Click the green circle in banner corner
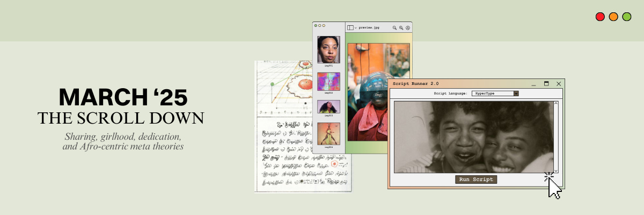 [627, 17]
